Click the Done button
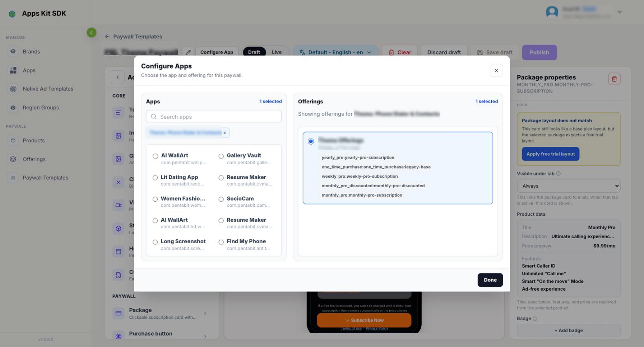Viewport: 644px width, 347px height. [x=490, y=280]
